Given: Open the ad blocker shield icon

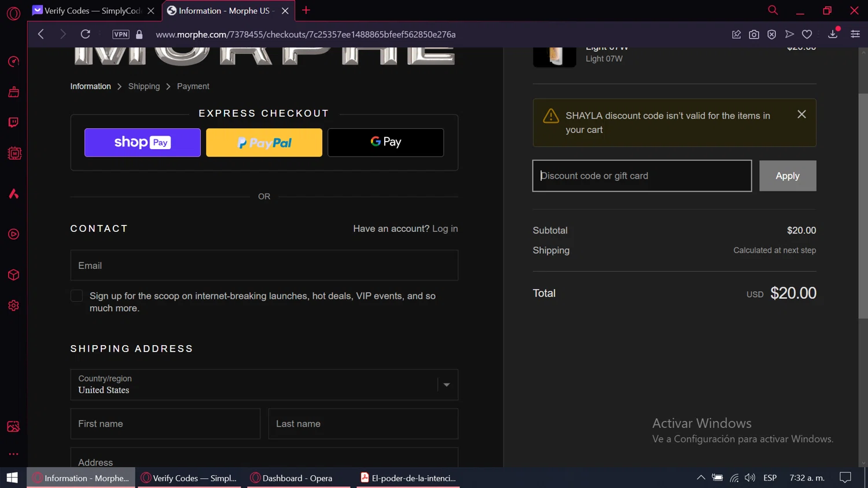Looking at the screenshot, I should pos(772,34).
